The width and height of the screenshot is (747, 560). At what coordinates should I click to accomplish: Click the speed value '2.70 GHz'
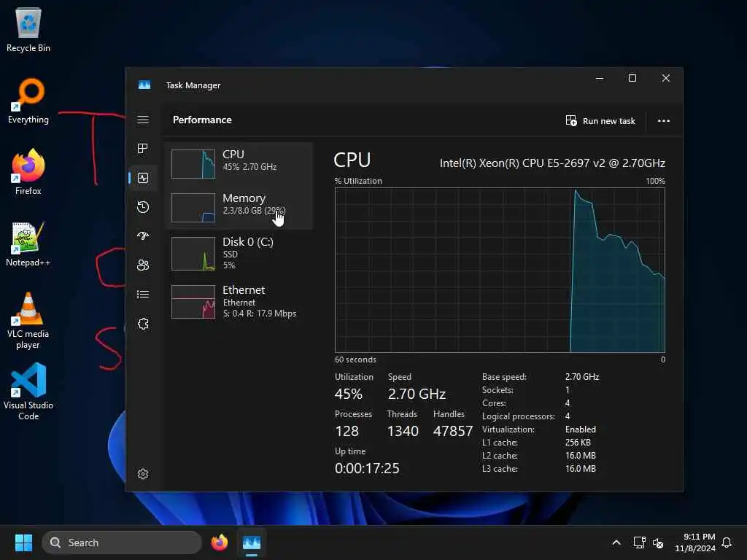click(417, 394)
